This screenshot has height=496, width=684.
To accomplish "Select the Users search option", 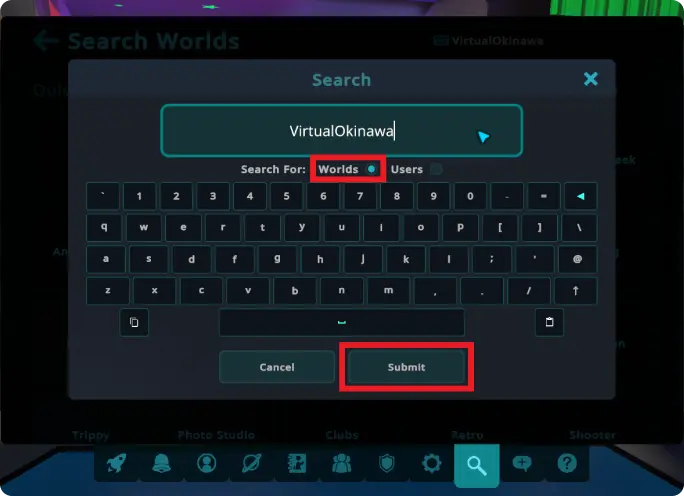I will (416, 169).
